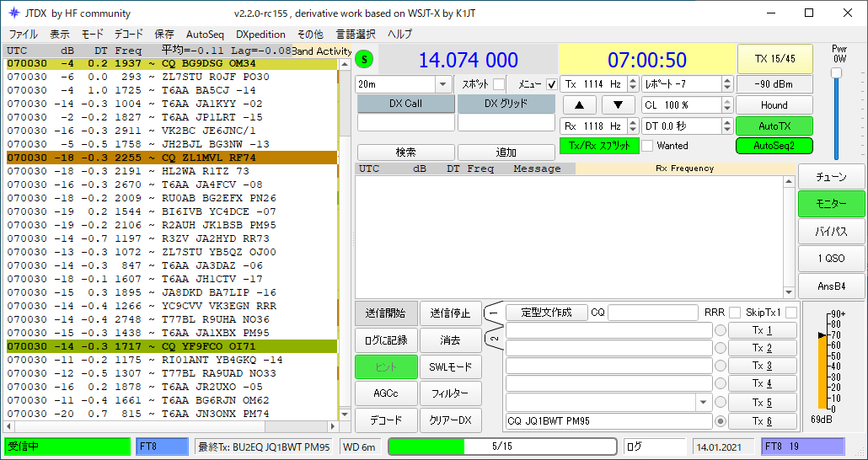Viewport: 868px width, 460px height.
Task: Open the DXpedition menu
Action: click(x=260, y=35)
